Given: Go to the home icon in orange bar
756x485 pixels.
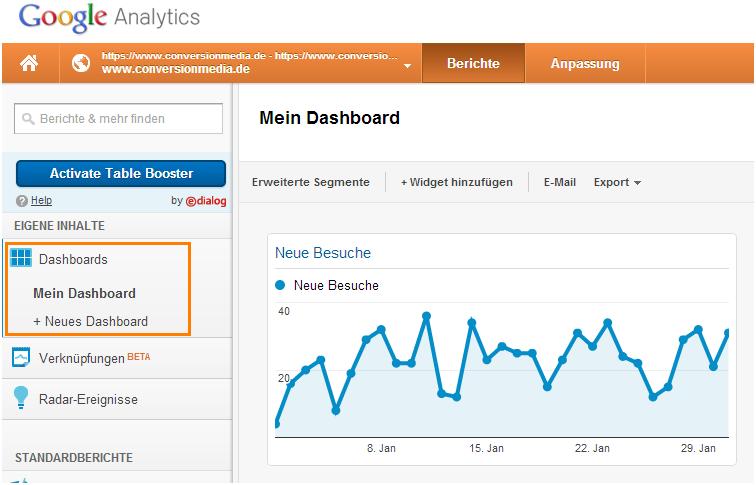Looking at the screenshot, I should click(x=29, y=63).
